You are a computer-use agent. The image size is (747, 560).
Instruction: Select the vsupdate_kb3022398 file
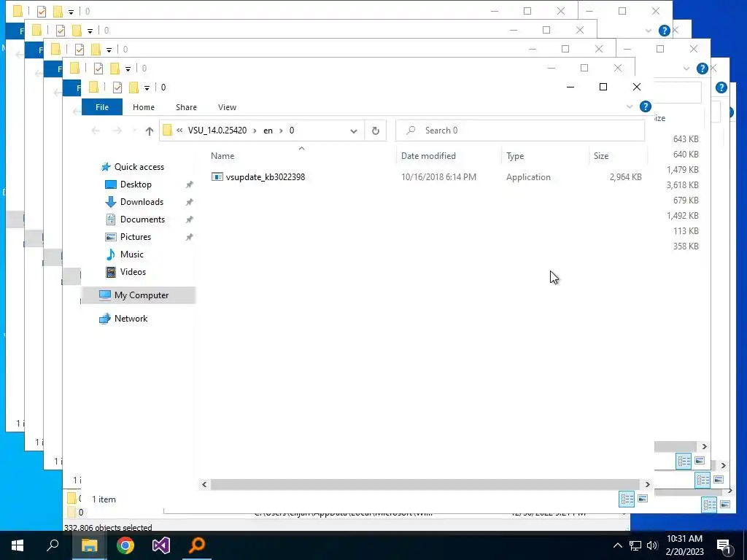pyautogui.click(x=266, y=177)
